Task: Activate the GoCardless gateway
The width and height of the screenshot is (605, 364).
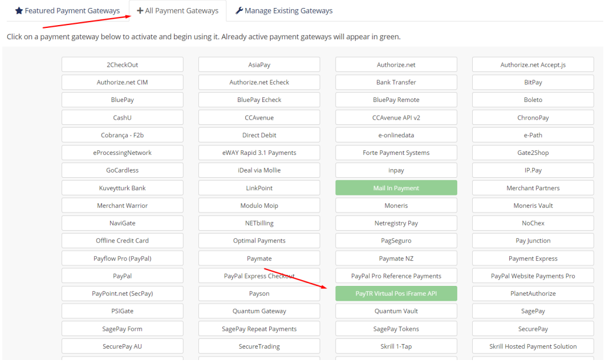Action: tap(122, 170)
